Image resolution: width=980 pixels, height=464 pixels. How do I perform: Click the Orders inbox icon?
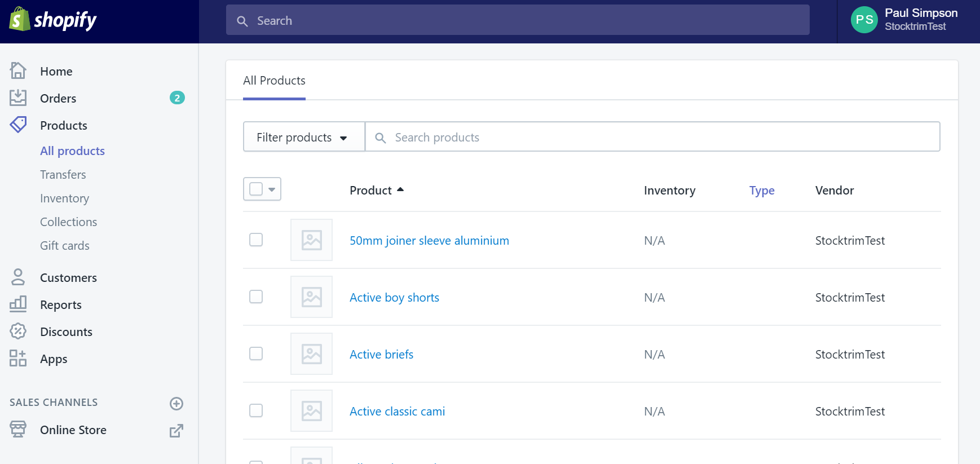[18, 98]
